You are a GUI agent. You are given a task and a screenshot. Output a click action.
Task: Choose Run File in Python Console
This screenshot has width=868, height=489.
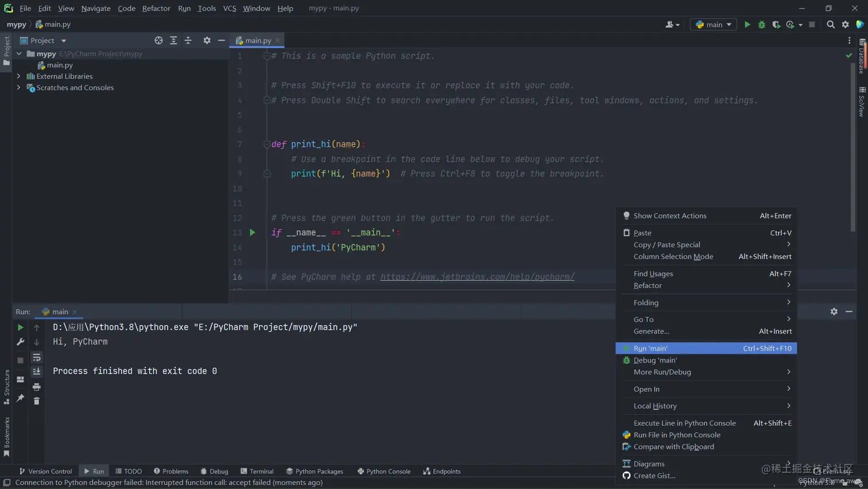[706, 435]
